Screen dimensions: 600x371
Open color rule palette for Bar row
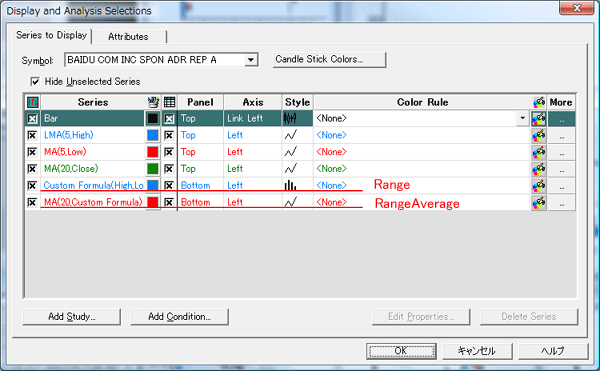point(539,119)
